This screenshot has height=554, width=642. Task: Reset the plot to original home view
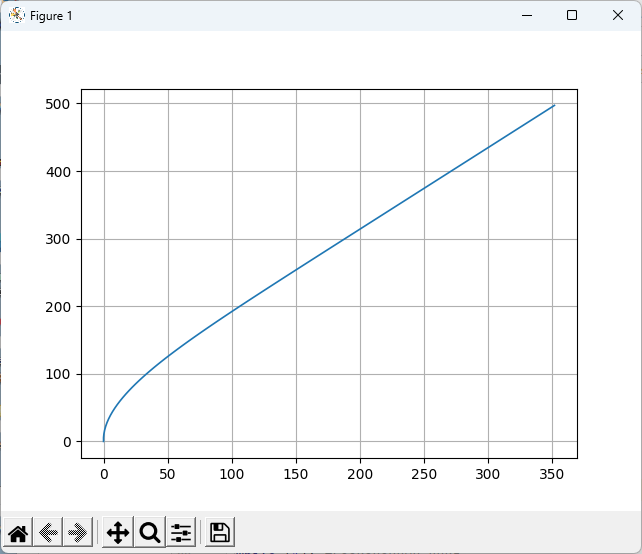[18, 532]
